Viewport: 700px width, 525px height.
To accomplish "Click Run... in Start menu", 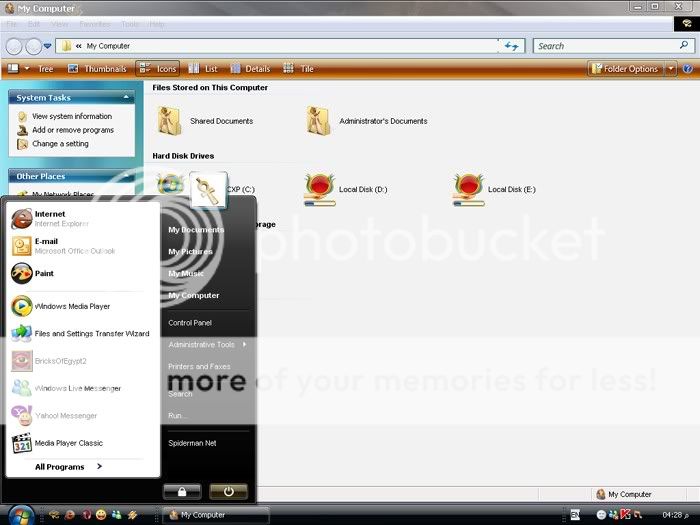I will [x=176, y=416].
